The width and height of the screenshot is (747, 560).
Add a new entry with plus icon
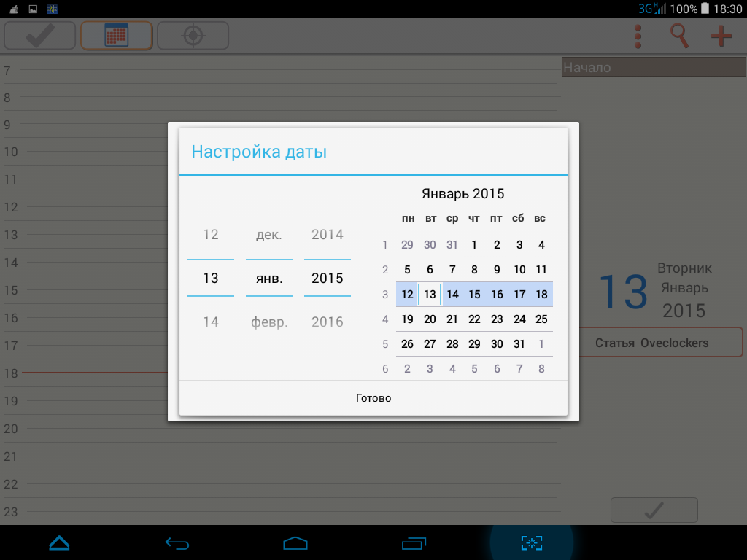click(721, 36)
